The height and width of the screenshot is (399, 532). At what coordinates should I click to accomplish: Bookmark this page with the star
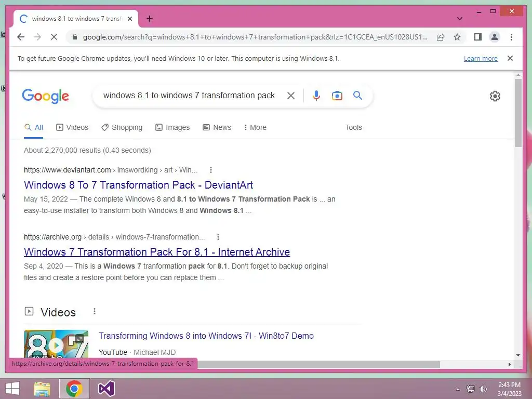(x=457, y=37)
